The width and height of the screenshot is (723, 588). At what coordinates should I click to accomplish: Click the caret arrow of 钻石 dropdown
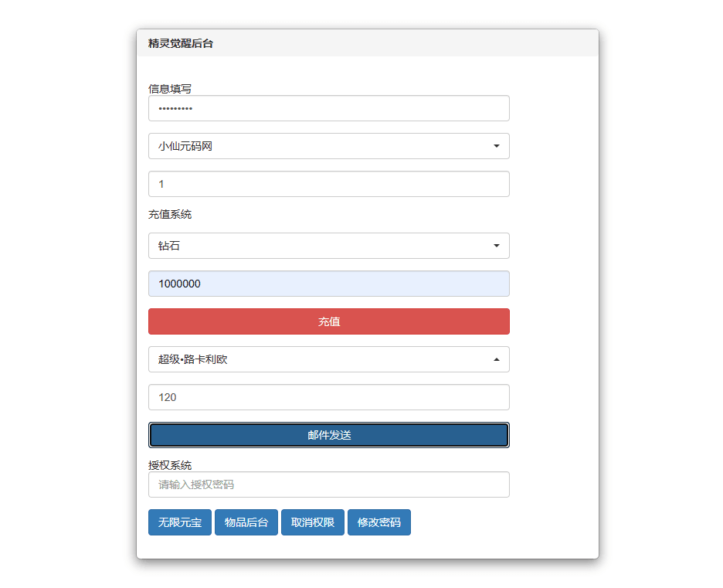pos(497,246)
